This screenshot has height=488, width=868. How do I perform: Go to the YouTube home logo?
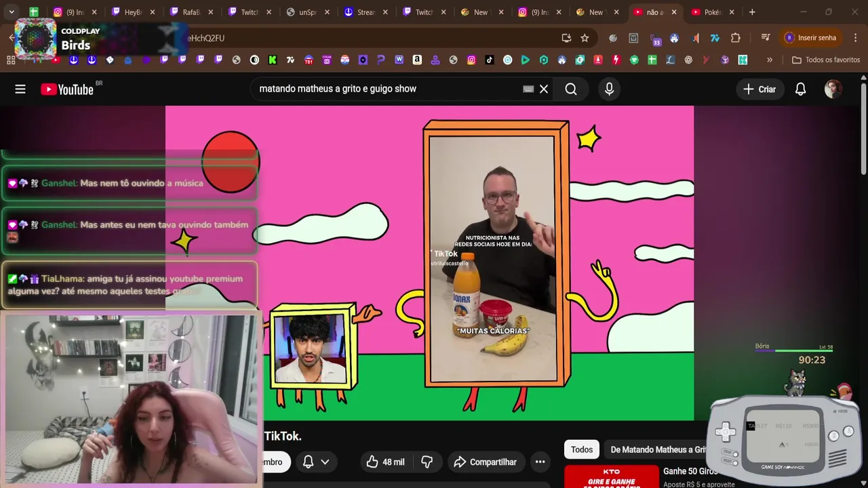pyautogui.click(x=66, y=89)
